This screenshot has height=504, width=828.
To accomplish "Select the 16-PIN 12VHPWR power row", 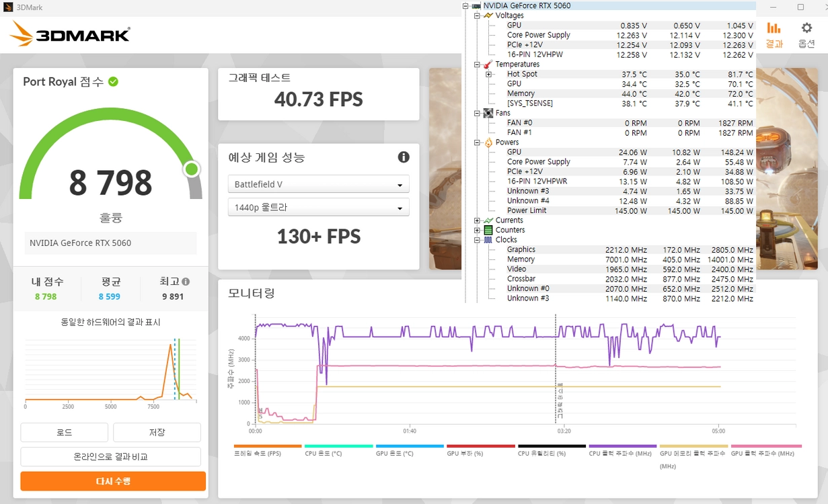I will (x=630, y=181).
